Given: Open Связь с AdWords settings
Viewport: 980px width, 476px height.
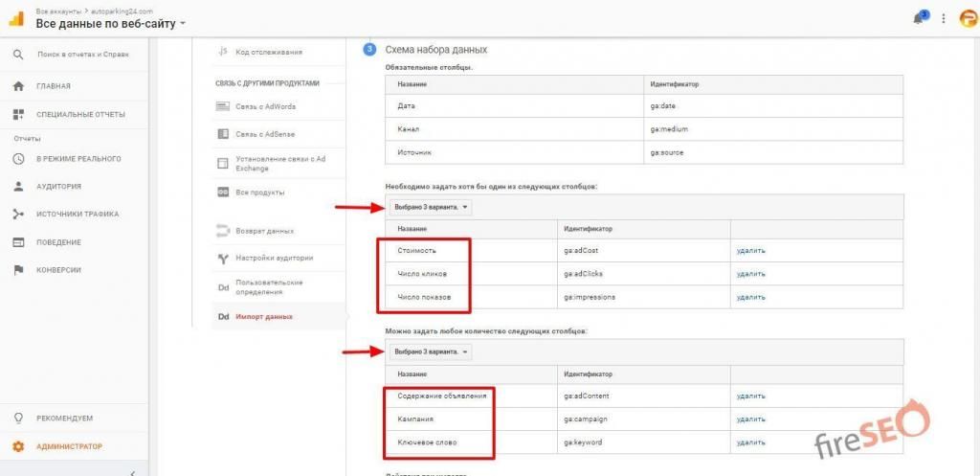Looking at the screenshot, I should click(265, 106).
